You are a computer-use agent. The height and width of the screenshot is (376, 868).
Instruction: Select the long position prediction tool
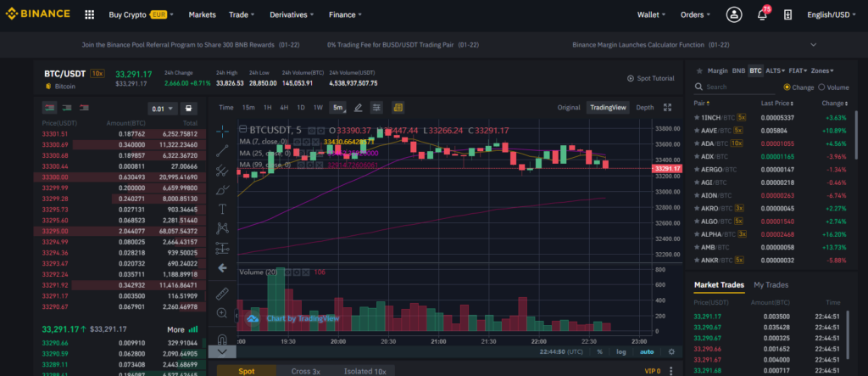click(222, 247)
